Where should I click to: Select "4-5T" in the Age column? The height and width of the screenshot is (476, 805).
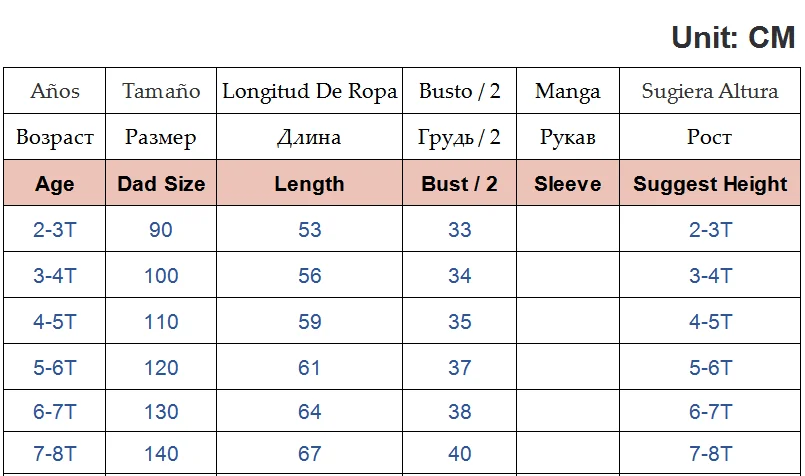tap(55, 322)
